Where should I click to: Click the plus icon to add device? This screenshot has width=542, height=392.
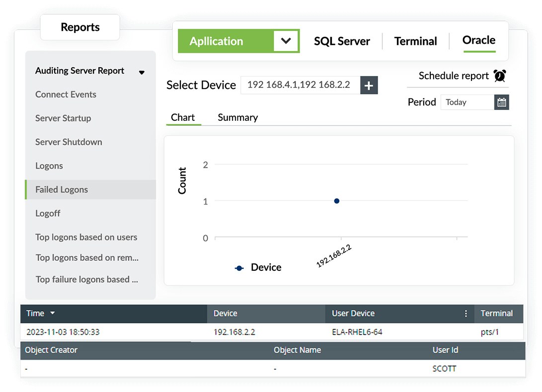click(x=369, y=85)
